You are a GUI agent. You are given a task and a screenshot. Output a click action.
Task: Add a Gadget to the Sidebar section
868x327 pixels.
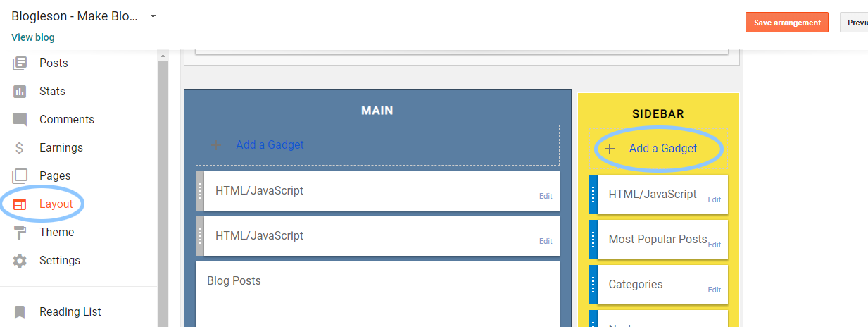pos(662,149)
